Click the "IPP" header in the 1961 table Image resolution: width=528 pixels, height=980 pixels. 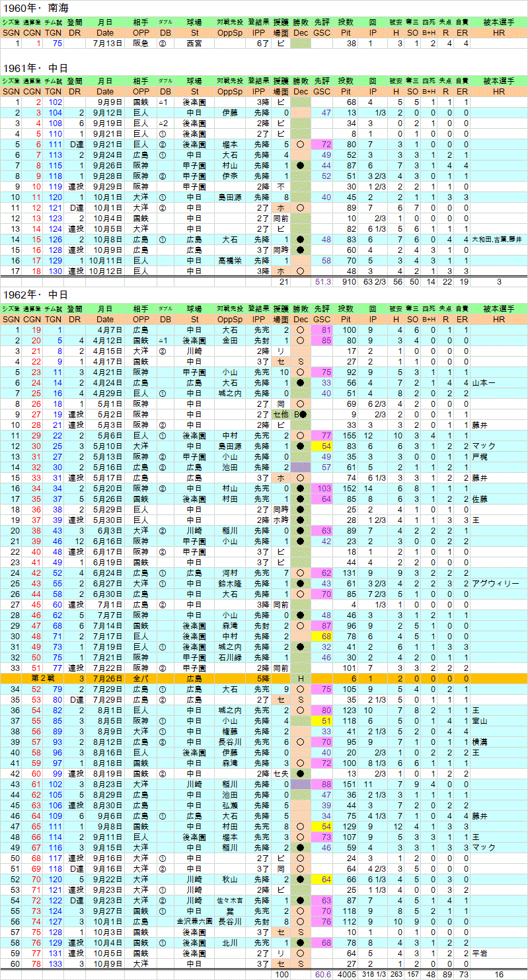coord(258,91)
